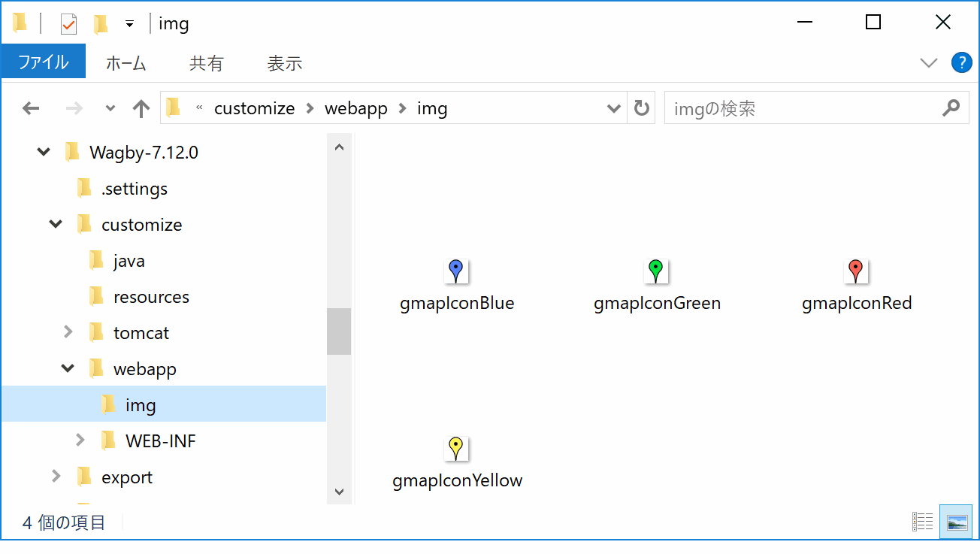Click customize in the address bar
The image size is (980, 554).
(x=254, y=108)
